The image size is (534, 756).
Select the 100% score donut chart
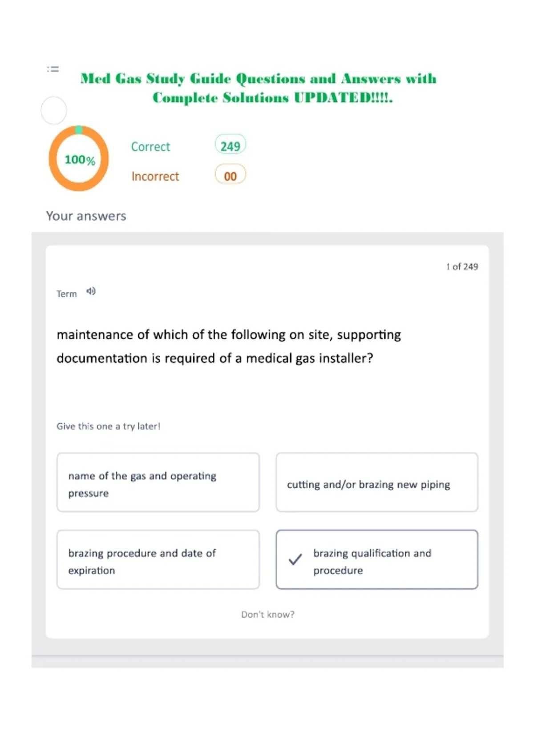pos(79,159)
